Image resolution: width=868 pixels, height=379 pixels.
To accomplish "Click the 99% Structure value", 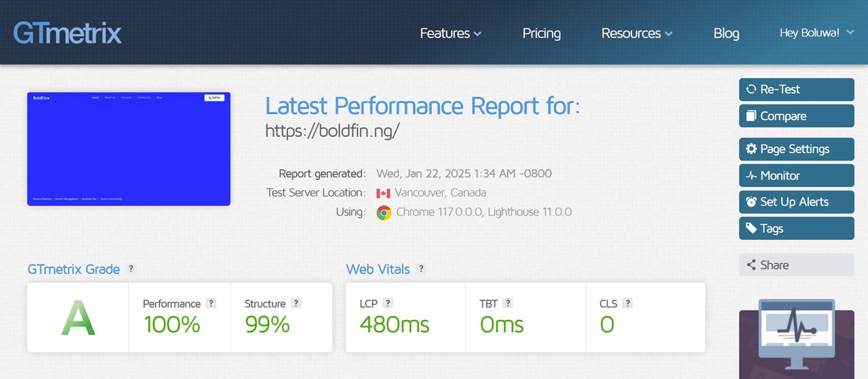I will [x=267, y=325].
